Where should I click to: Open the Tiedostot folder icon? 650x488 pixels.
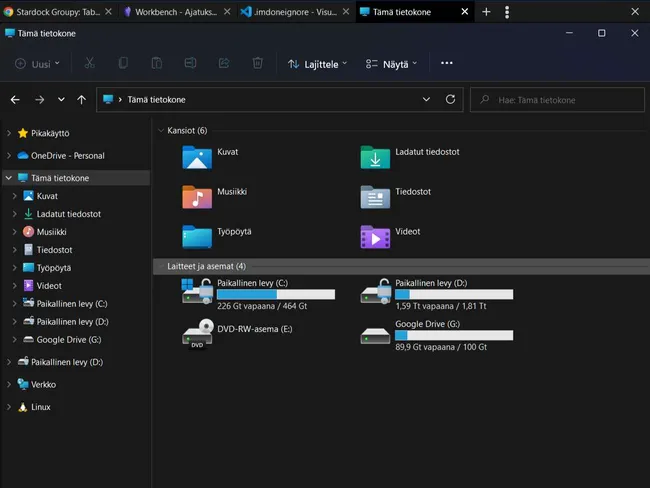tap(375, 197)
